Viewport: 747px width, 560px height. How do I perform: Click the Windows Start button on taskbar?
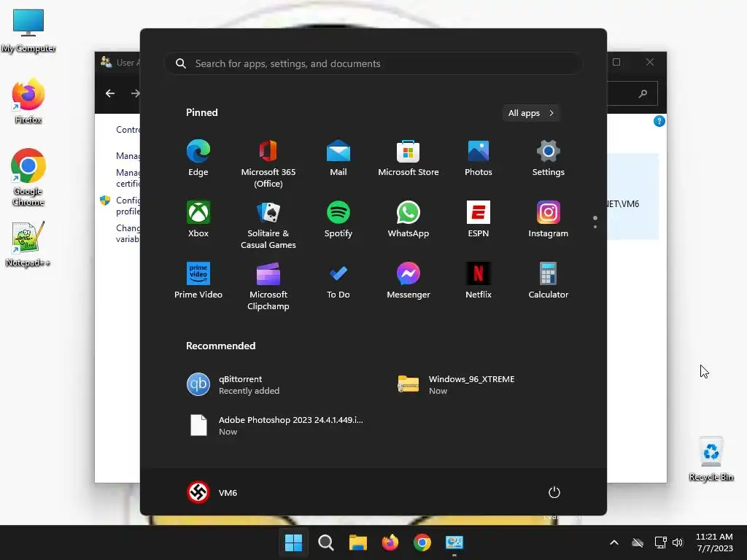(293, 542)
